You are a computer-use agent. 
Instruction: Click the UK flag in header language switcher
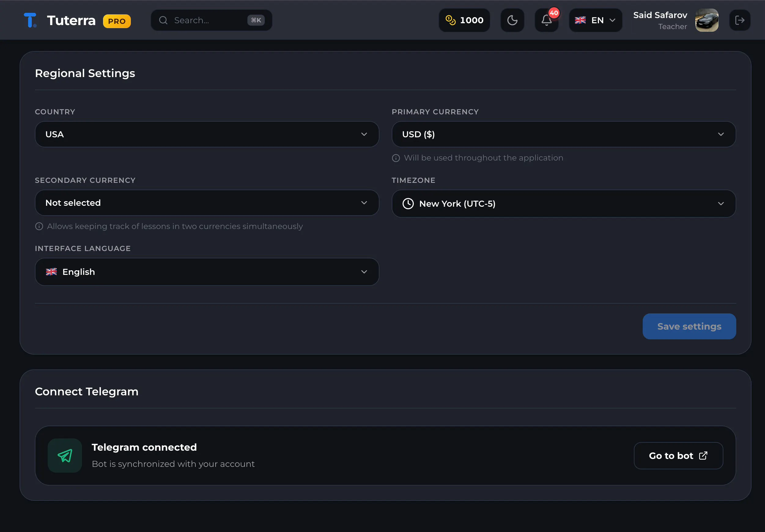pos(580,20)
